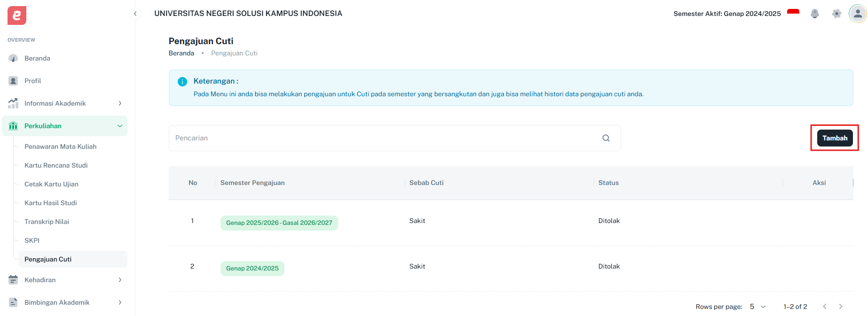Click the Sebab Cuti column header

pos(426,183)
